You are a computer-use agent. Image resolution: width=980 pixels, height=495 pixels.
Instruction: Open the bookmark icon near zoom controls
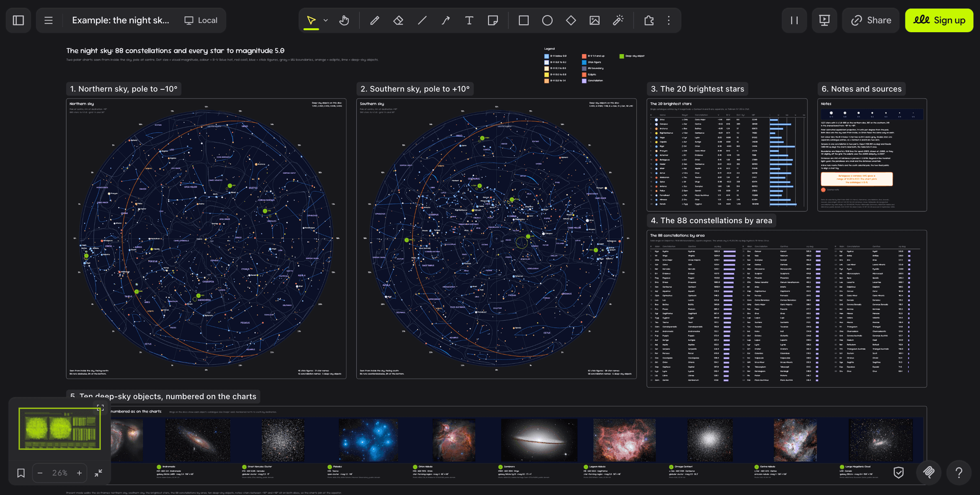(21, 473)
